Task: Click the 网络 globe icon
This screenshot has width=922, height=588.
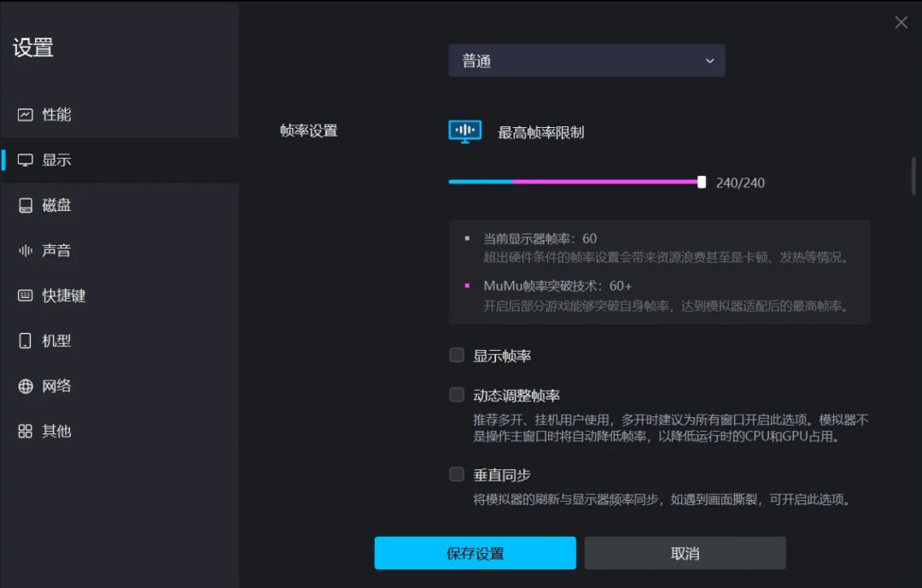Action: tap(26, 386)
